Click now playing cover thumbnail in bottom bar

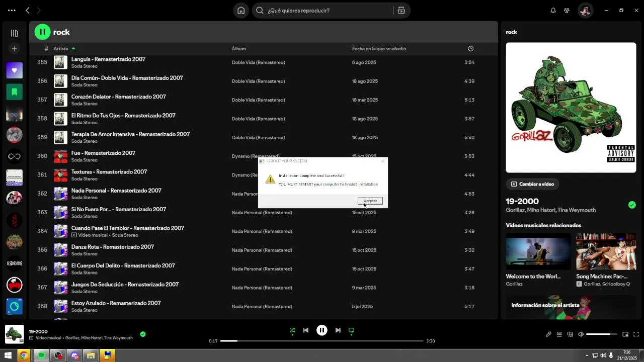[x=14, y=334]
